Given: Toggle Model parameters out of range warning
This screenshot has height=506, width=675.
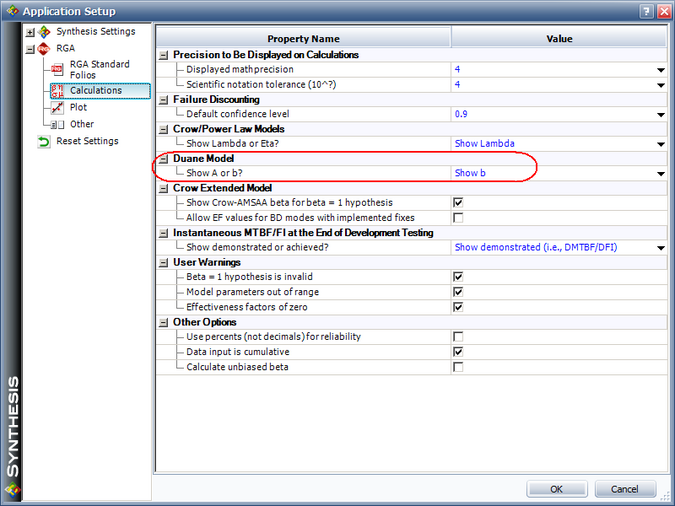Looking at the screenshot, I should pyautogui.click(x=458, y=292).
